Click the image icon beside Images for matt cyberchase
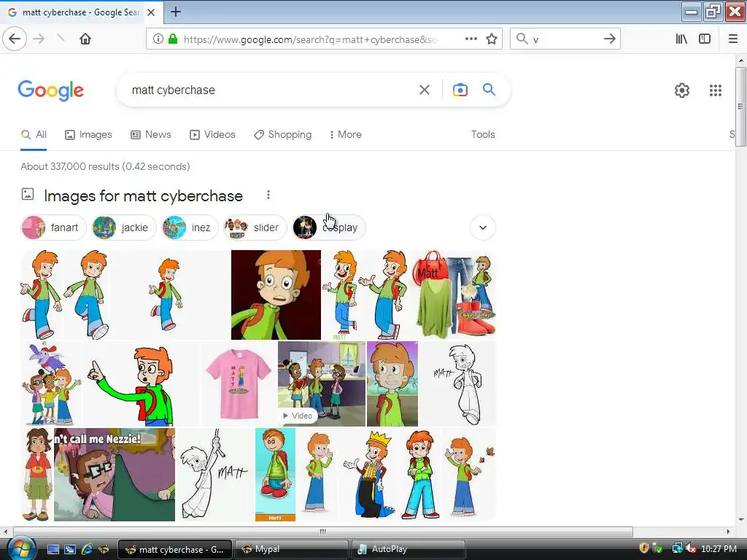Viewport: 747px width, 560px height. pyautogui.click(x=28, y=194)
